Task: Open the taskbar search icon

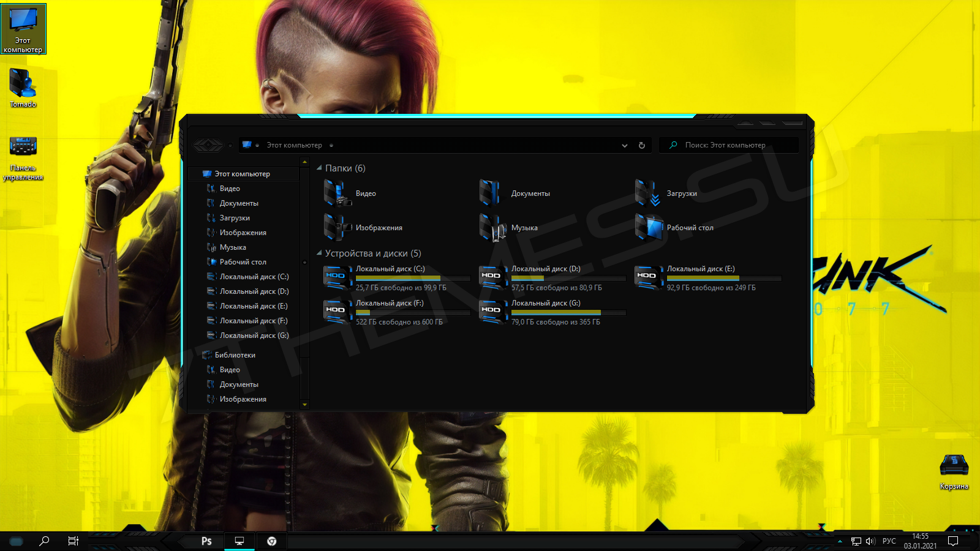Action: 44,541
